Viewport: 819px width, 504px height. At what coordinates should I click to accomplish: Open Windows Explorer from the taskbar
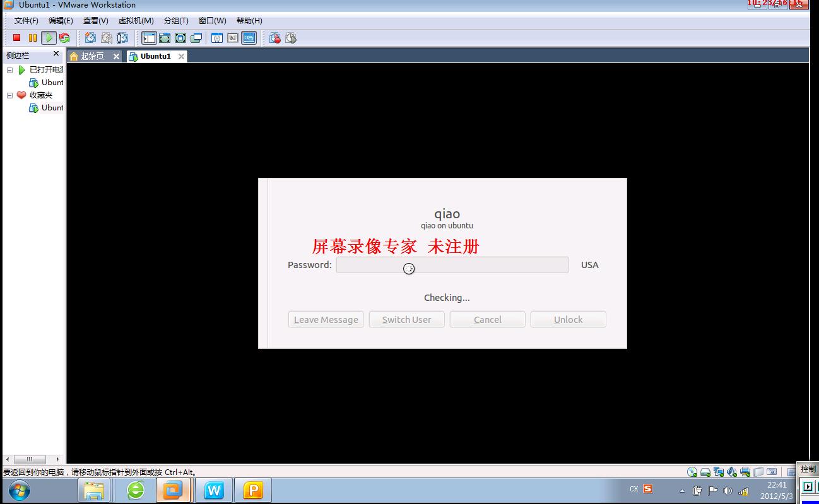94,490
